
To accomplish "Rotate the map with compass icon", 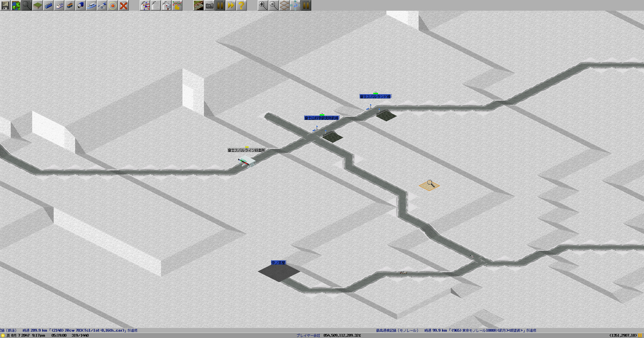I will (295, 5).
